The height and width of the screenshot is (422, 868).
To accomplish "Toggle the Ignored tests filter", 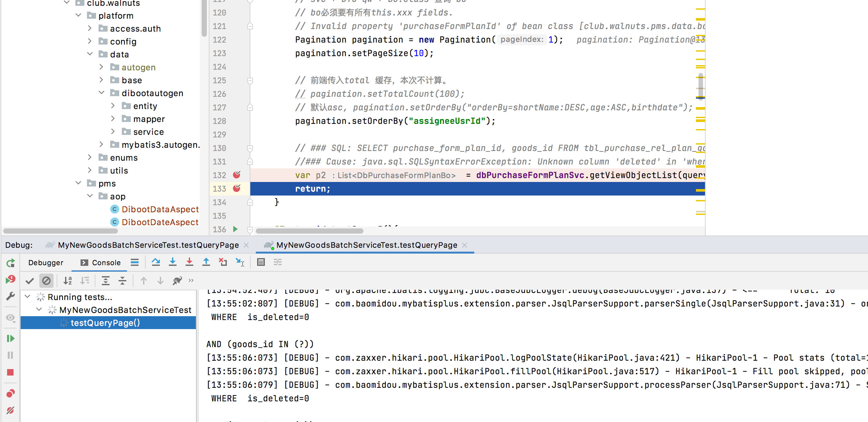I will pyautogui.click(x=46, y=280).
